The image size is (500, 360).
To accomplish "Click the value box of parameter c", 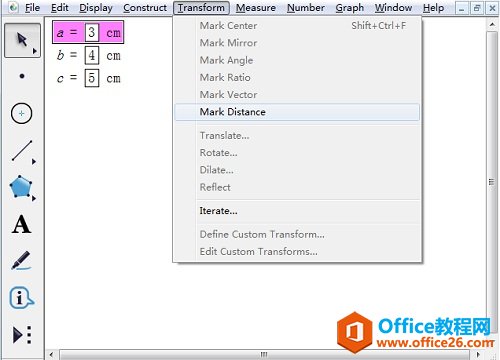I will [x=92, y=78].
